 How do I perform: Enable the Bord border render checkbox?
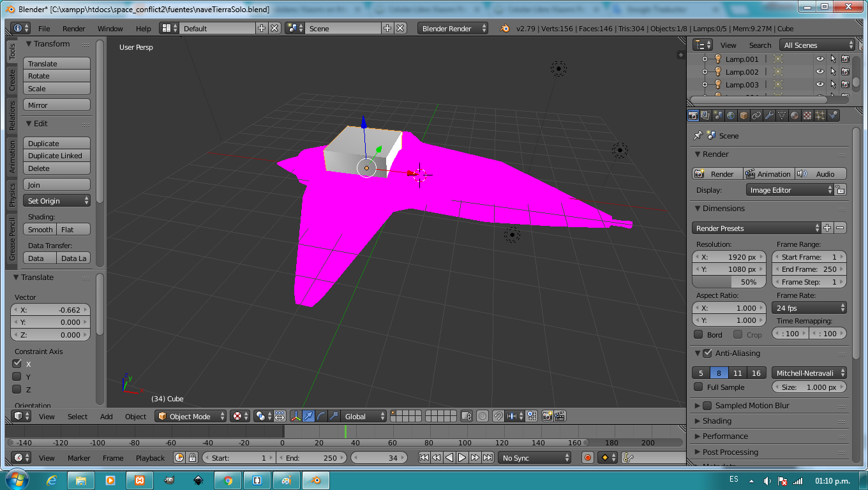(x=698, y=334)
